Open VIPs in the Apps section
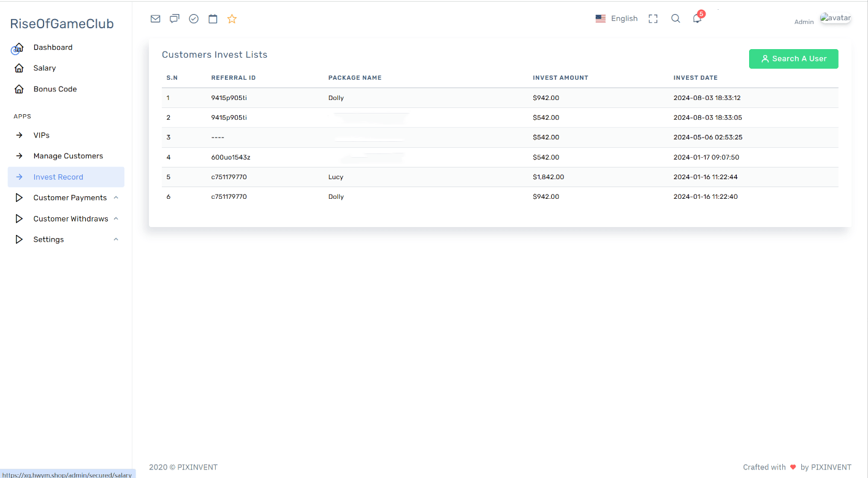Viewport: 868px width, 478px height. pyautogui.click(x=42, y=135)
